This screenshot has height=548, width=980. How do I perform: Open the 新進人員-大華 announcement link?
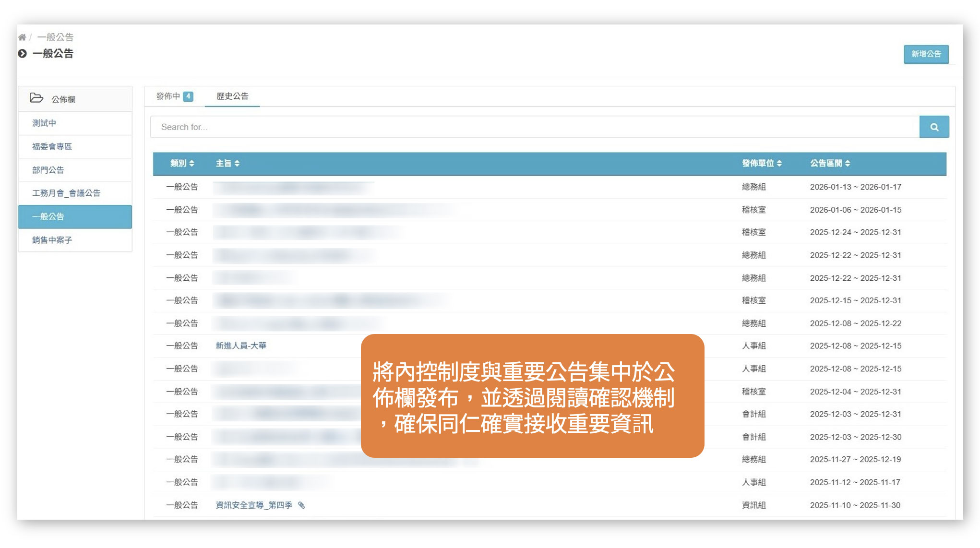pos(241,346)
